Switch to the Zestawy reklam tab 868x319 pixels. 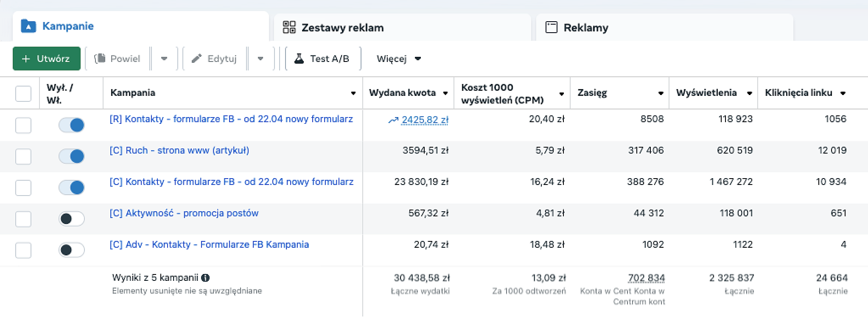coord(342,28)
